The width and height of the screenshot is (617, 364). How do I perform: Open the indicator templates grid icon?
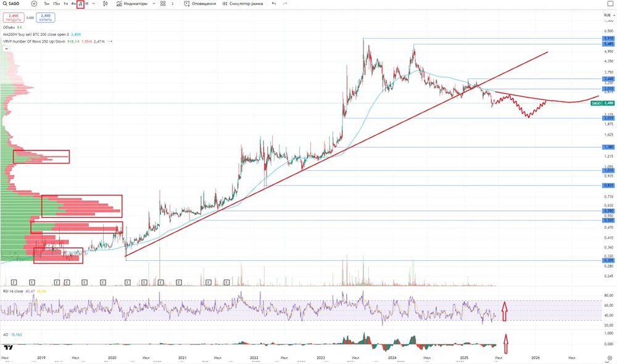(x=163, y=4)
